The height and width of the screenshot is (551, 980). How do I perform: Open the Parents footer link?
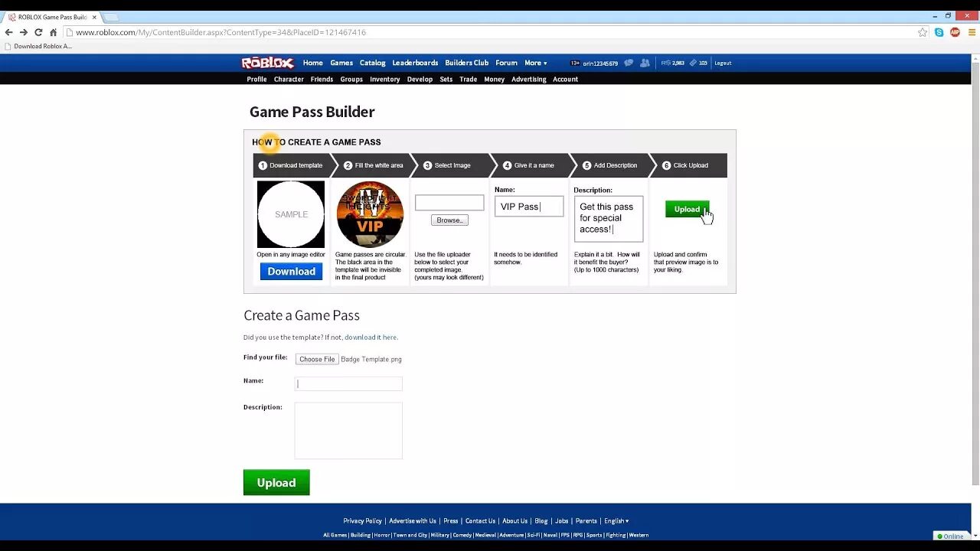(x=586, y=520)
